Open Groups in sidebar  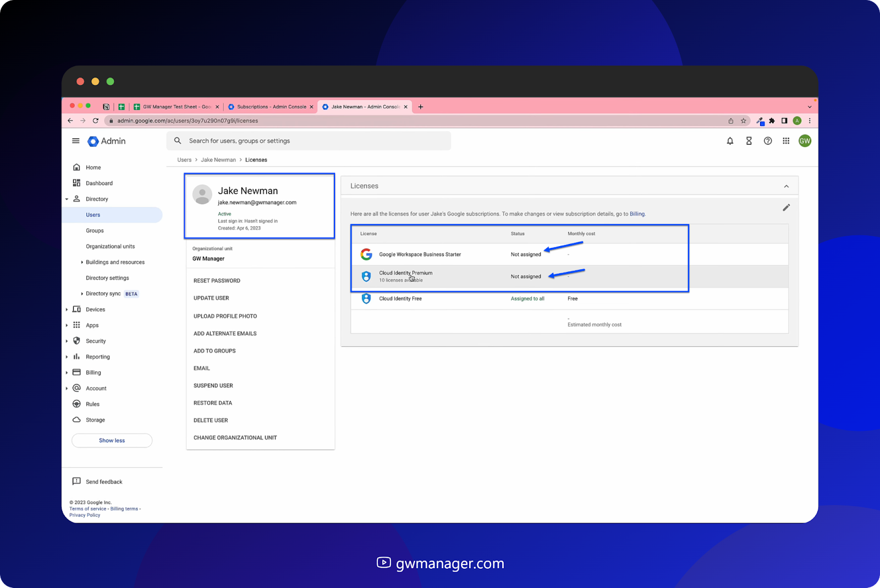pos(95,231)
